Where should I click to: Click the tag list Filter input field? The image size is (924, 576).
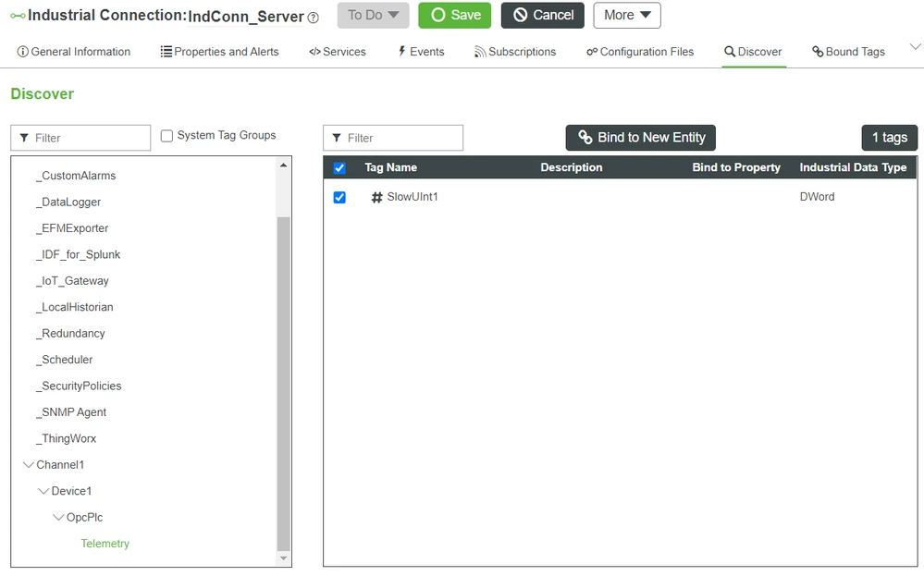pyautogui.click(x=393, y=138)
